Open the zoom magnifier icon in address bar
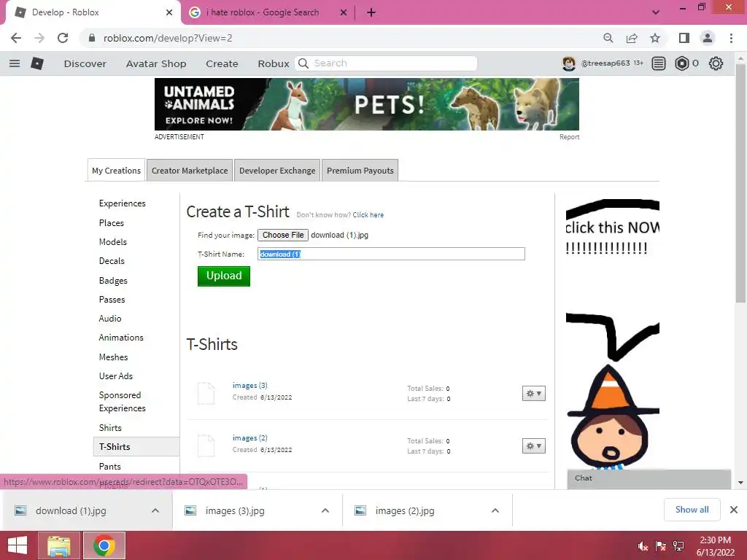 click(608, 38)
